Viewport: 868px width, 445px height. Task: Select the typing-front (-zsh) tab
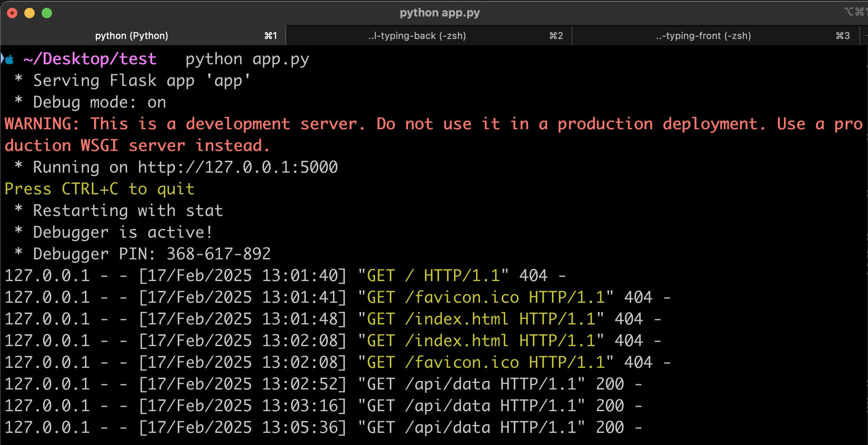tap(703, 36)
